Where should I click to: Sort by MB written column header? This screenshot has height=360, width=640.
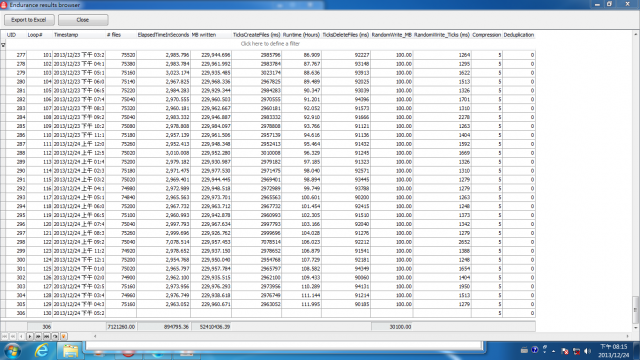coord(204,35)
